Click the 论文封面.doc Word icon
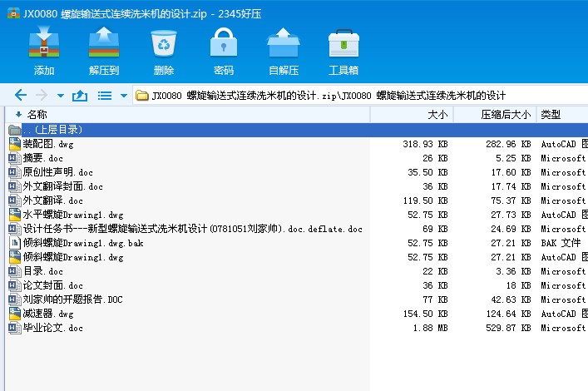This screenshot has width=588, height=391. point(15,285)
